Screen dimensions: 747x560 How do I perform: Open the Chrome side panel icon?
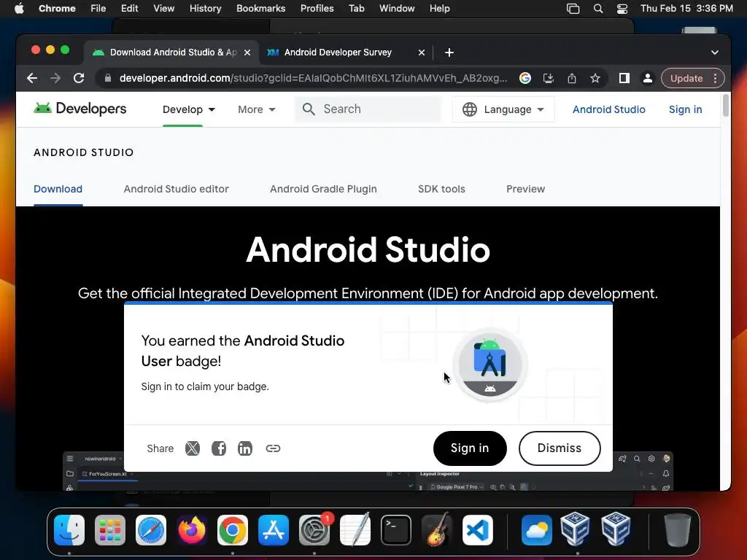(x=624, y=78)
